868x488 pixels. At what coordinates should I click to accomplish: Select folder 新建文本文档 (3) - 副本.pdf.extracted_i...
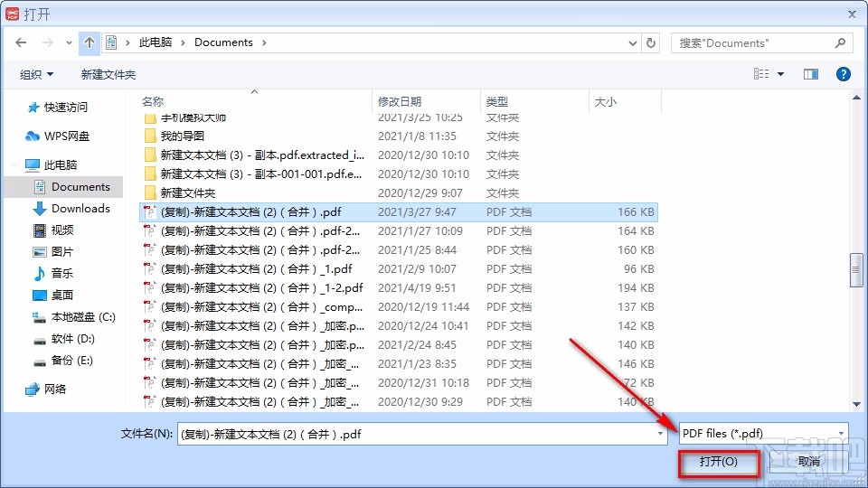[399, 155]
